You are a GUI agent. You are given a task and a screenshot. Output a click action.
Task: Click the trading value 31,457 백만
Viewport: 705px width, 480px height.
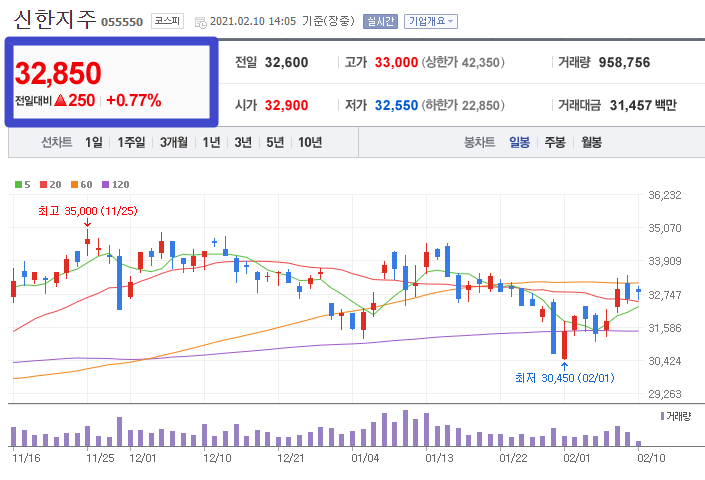tap(643, 106)
